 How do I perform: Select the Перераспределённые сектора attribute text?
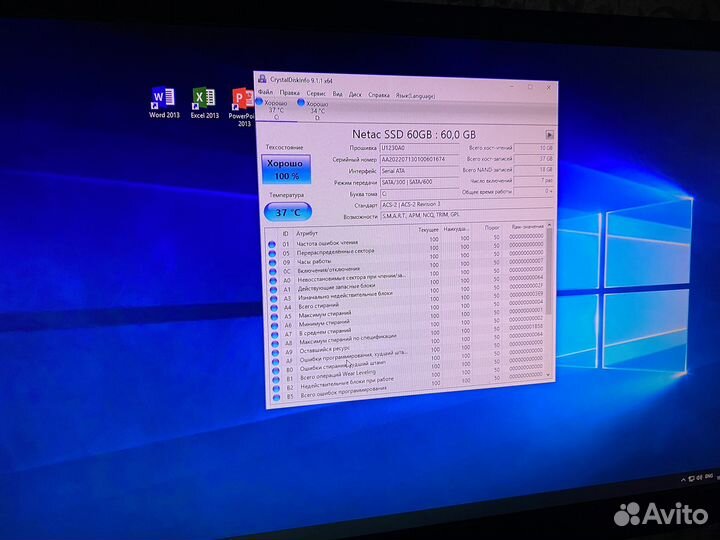tap(335, 252)
